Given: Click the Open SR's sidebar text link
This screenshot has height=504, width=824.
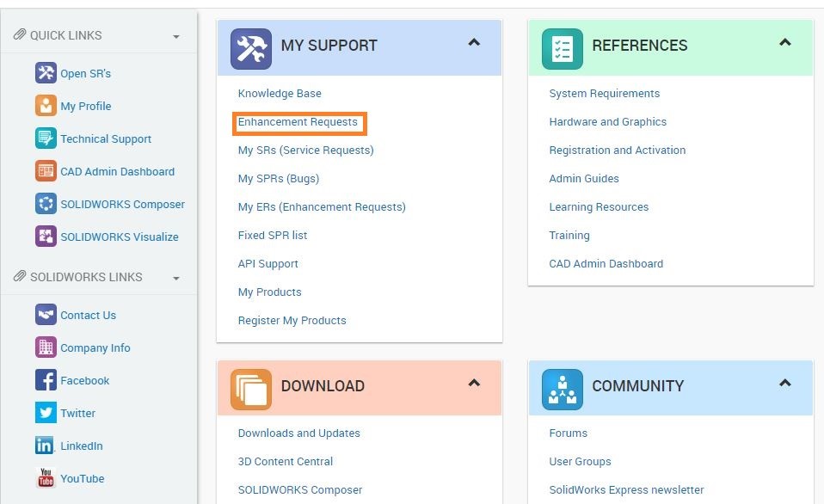Looking at the screenshot, I should [86, 74].
